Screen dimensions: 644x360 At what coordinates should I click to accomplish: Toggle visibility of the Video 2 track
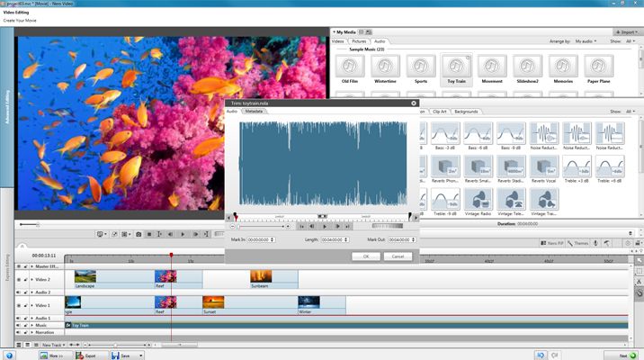pos(19,280)
